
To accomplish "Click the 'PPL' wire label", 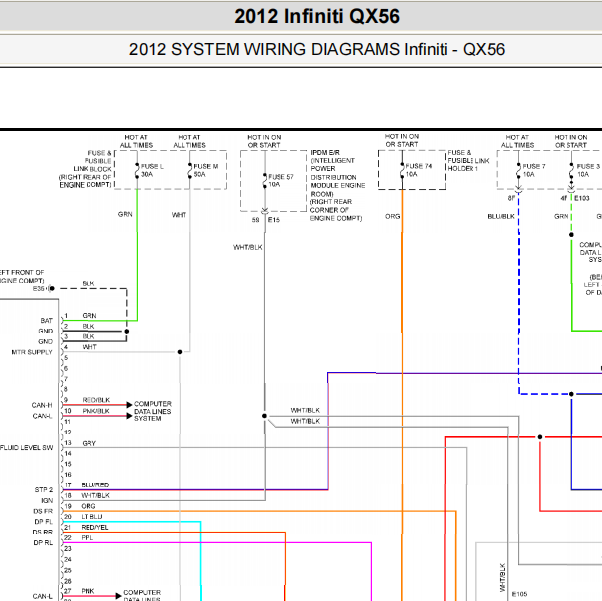I will (x=87, y=538).
